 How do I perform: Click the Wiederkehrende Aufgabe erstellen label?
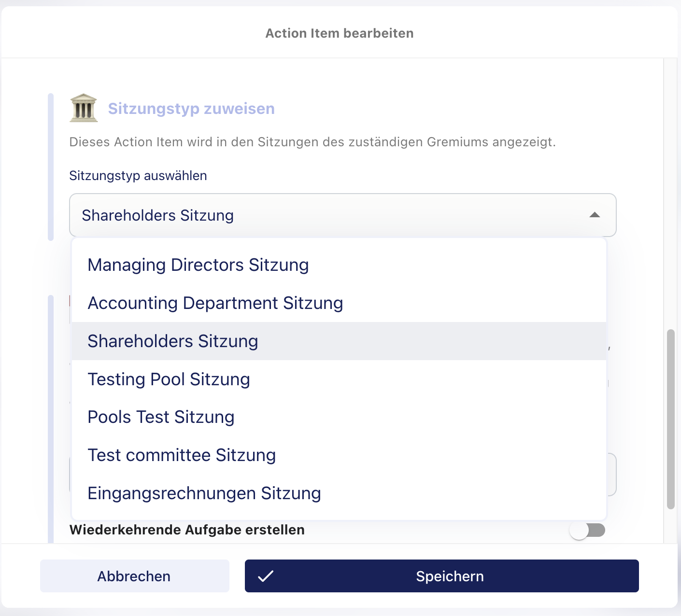(x=187, y=530)
